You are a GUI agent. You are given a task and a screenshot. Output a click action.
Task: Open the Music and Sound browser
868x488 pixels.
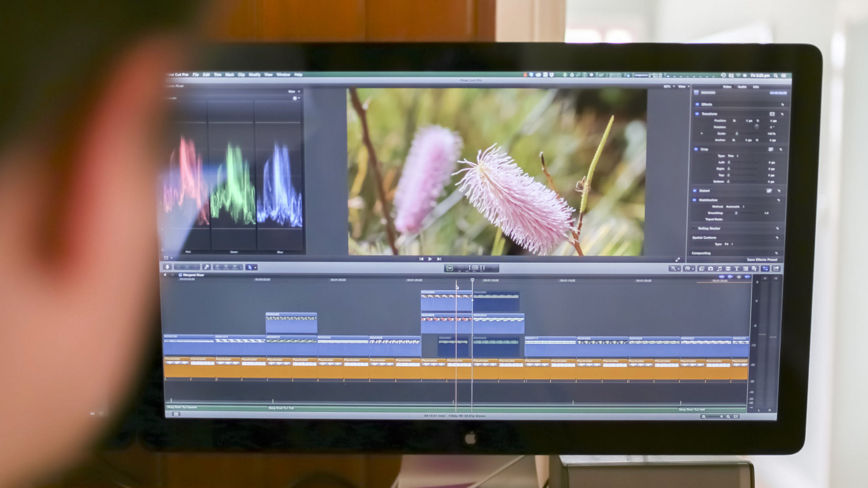pyautogui.click(x=719, y=268)
